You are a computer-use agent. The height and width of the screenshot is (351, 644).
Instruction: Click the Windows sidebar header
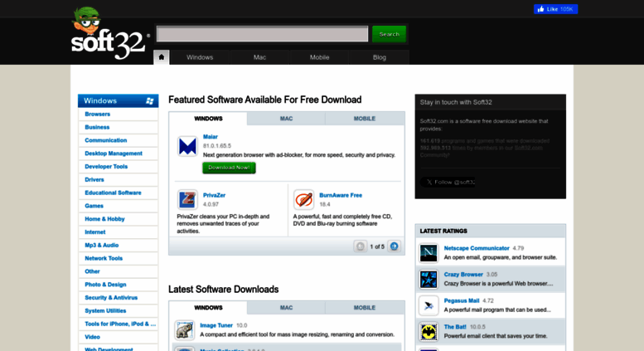118,100
